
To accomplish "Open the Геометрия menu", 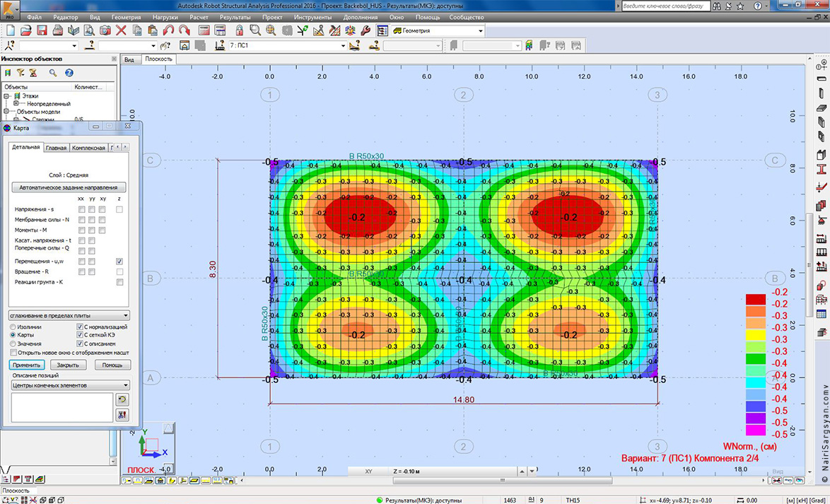I will tap(126, 17).
